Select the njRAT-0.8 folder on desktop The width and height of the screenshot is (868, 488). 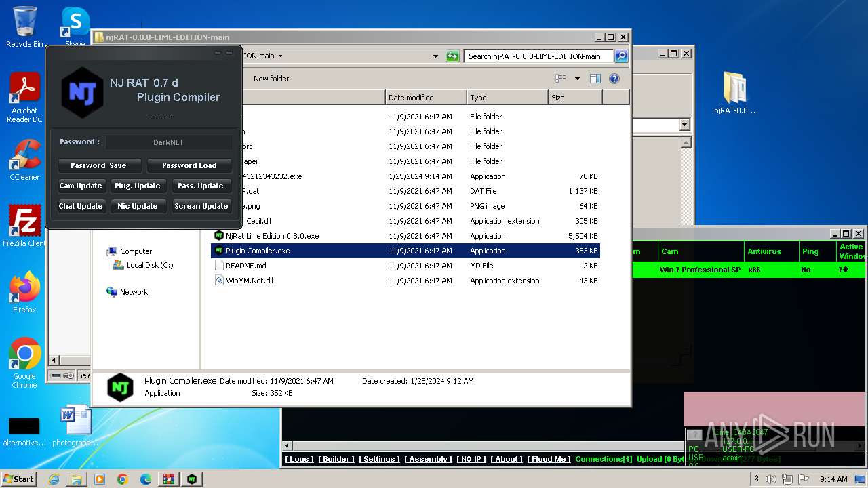point(736,93)
